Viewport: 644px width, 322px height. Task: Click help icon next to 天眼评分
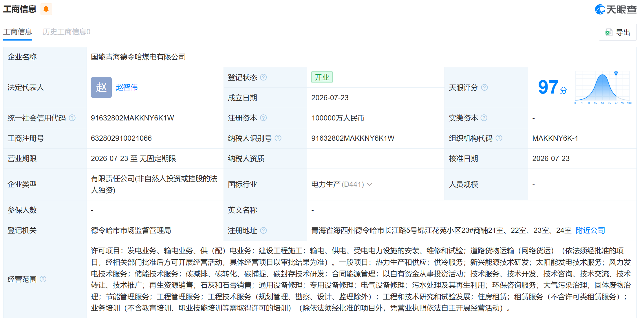(484, 87)
